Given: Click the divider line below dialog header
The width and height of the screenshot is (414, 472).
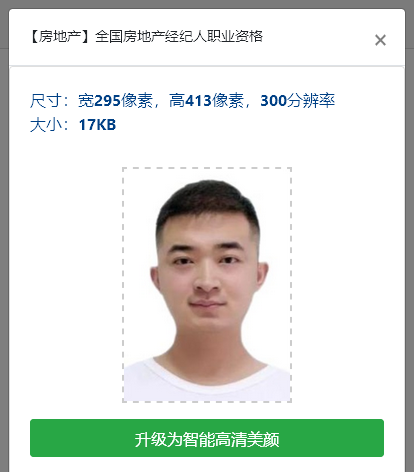Looking at the screenshot, I should point(207,66).
